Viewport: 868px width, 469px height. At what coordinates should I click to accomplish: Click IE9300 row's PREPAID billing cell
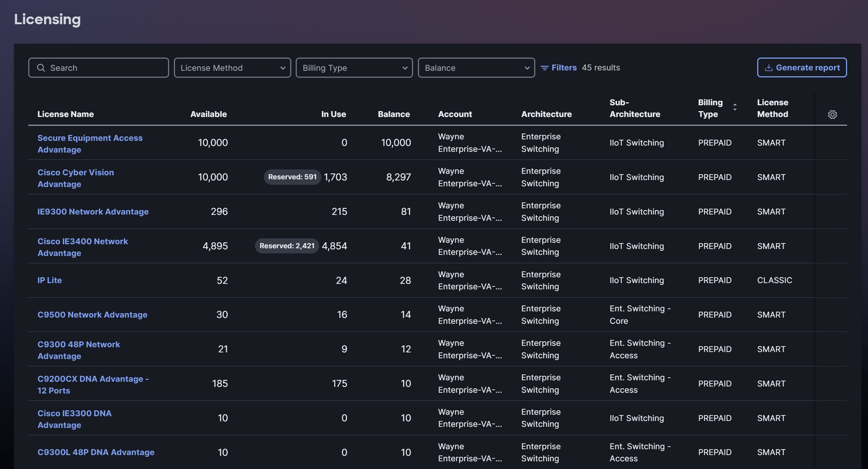tap(715, 212)
